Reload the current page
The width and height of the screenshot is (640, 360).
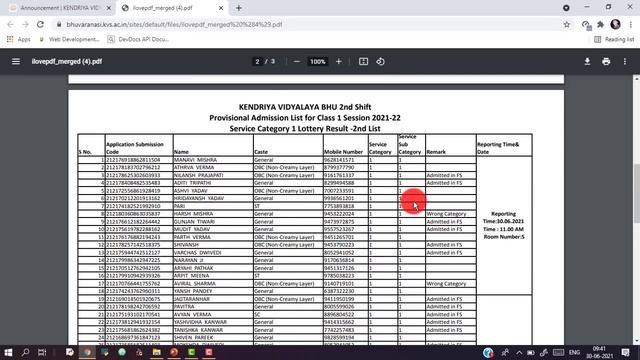(40, 24)
